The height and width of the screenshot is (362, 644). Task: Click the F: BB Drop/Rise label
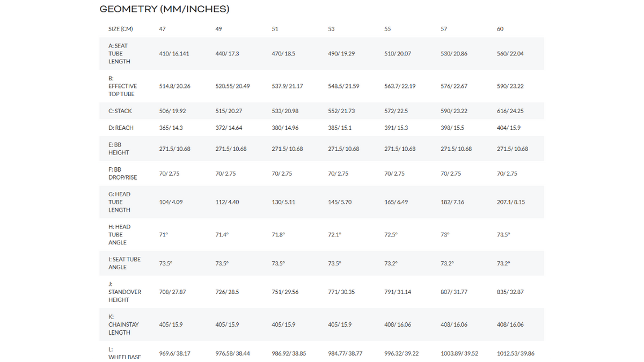(122, 173)
